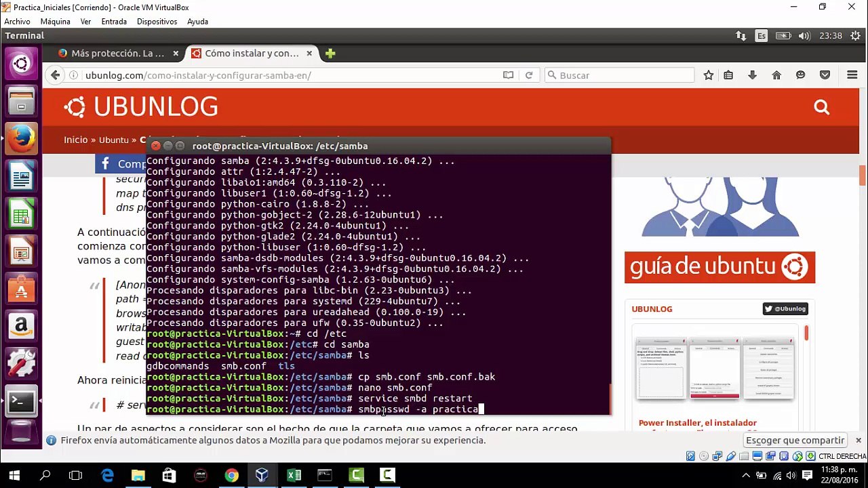Image resolution: width=868 pixels, height=488 pixels.
Task: Open the Firefox downloads arrow
Action: tap(752, 75)
